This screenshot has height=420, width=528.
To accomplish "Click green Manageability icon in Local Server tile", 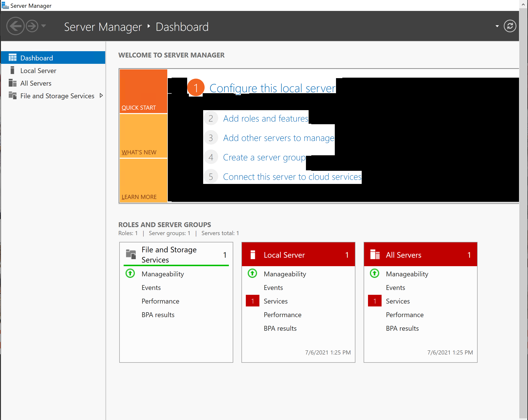I will tap(252, 273).
